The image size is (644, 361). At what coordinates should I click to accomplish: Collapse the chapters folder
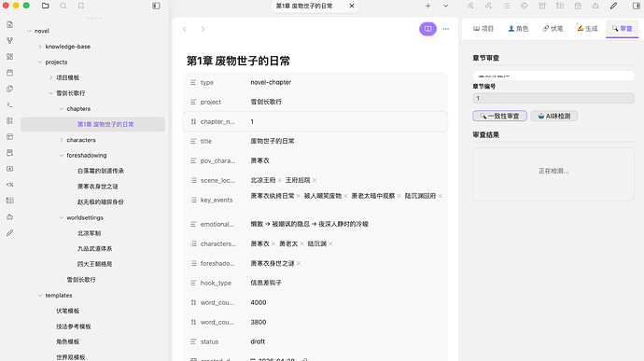62,109
